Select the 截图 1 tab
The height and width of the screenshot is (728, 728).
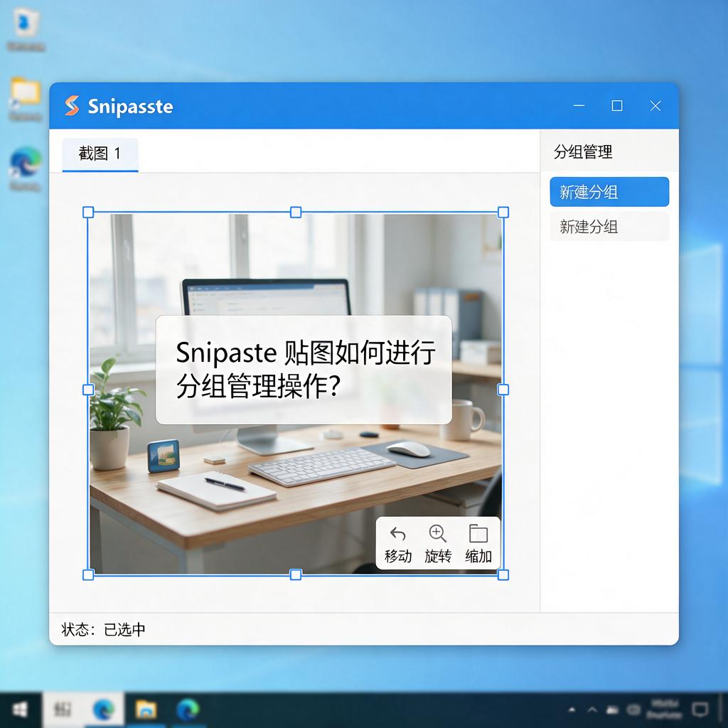100,154
